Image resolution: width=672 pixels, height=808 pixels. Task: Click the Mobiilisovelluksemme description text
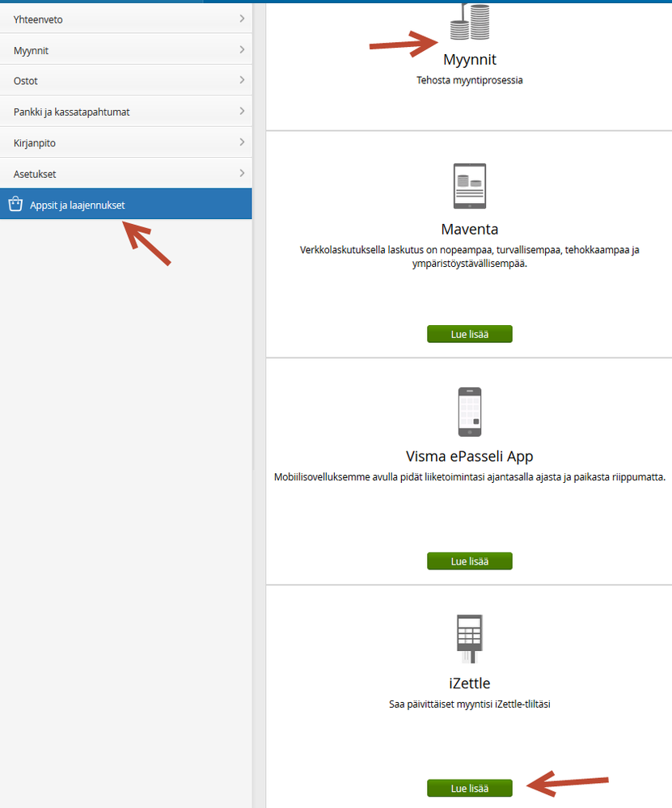coord(470,477)
